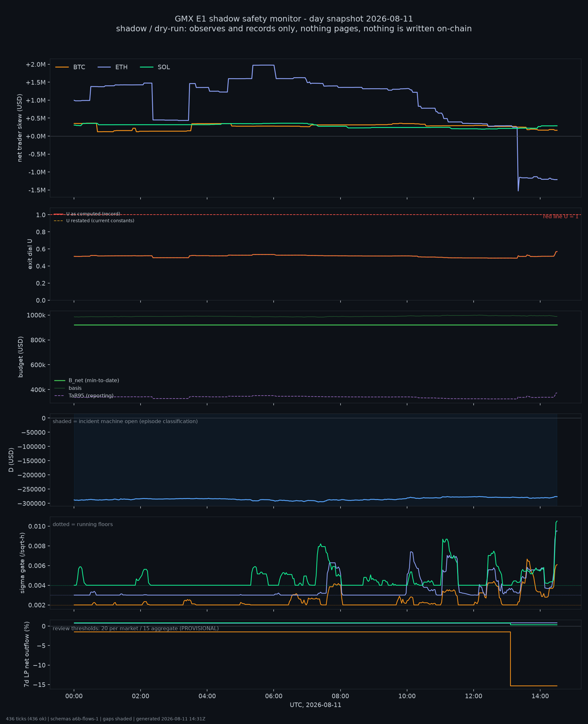Click the '7d LP net outflow (%)' axis label

26,654
